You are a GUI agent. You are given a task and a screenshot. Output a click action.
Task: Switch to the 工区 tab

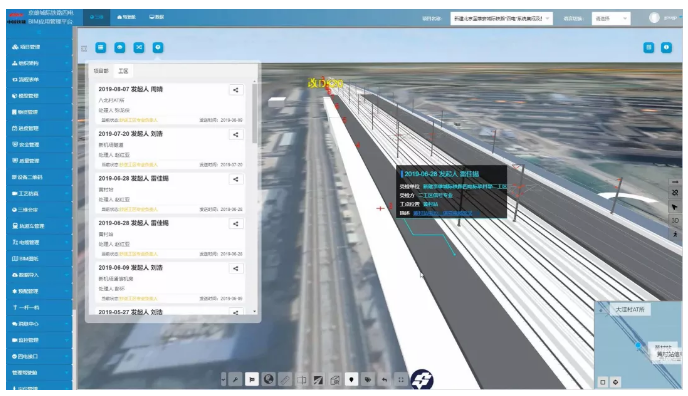[x=124, y=71]
